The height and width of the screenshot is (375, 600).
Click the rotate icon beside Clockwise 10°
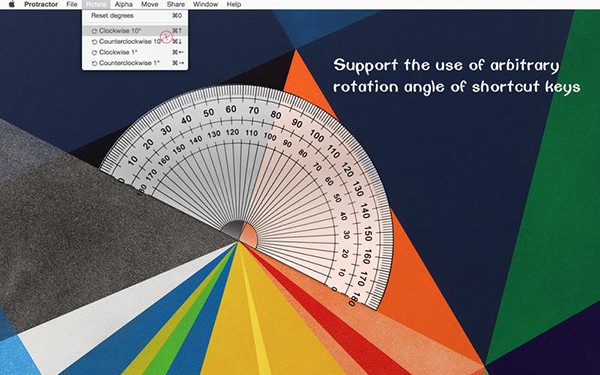point(94,31)
